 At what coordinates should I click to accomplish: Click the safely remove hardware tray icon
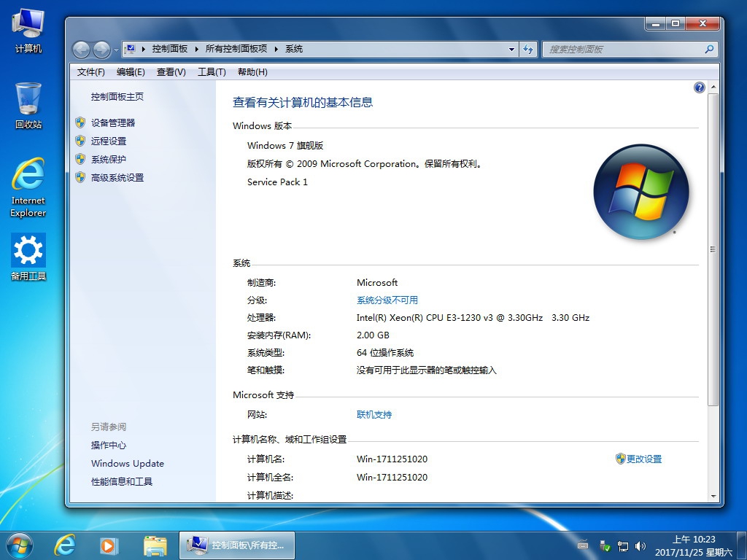click(605, 545)
